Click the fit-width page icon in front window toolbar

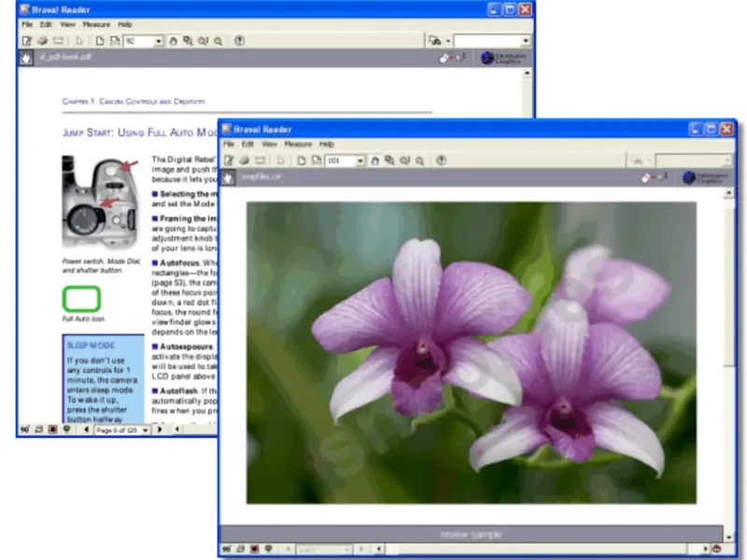tap(317, 161)
